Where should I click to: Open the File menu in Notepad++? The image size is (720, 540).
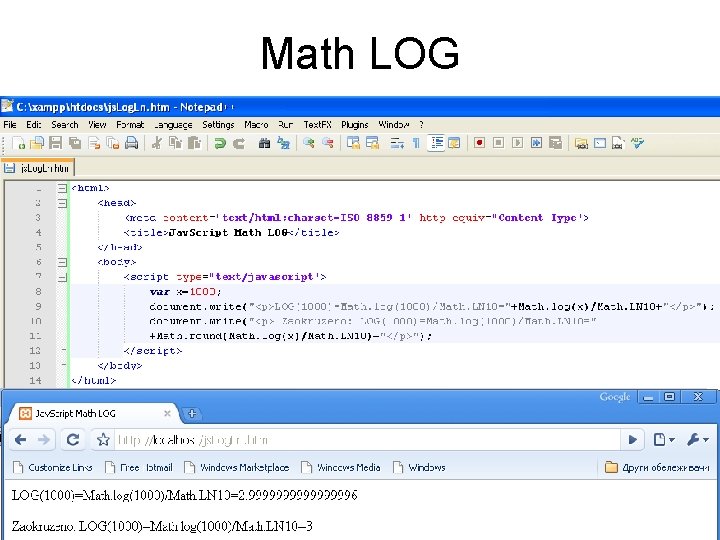coord(10,124)
